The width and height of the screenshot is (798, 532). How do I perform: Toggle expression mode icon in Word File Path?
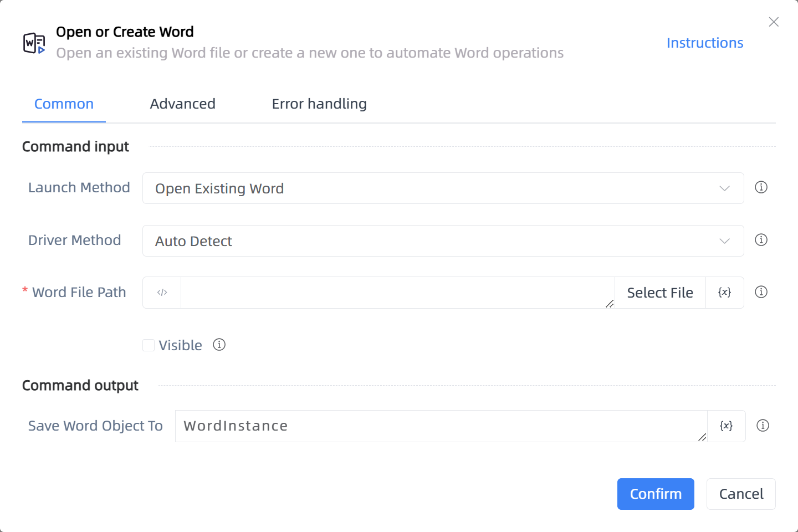click(x=162, y=293)
